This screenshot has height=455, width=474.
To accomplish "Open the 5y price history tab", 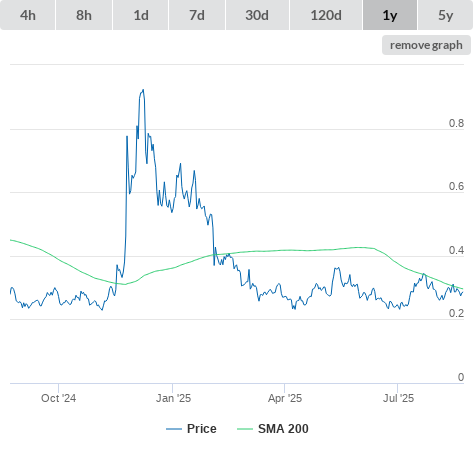I will pos(445,15).
